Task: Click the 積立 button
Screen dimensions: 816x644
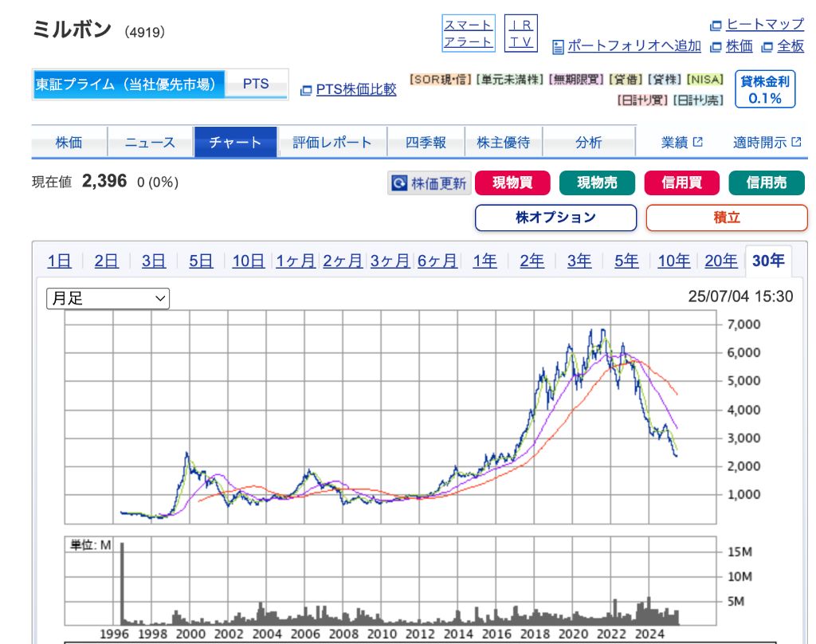Action: [727, 218]
